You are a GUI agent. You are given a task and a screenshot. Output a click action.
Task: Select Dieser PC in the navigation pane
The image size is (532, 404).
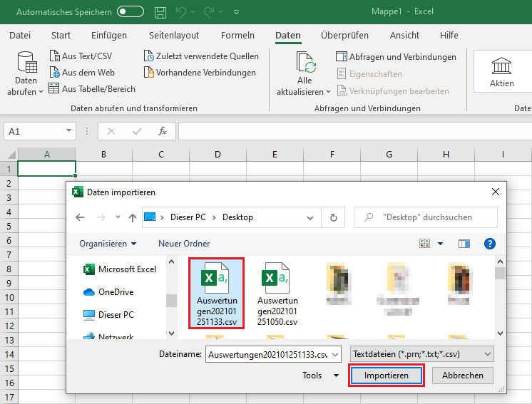coord(108,314)
